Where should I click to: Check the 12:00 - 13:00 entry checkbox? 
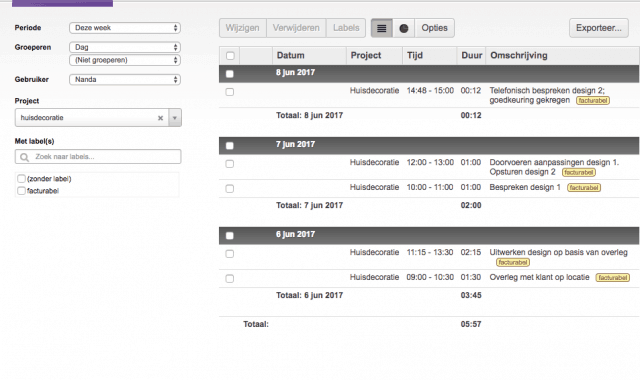click(230, 164)
